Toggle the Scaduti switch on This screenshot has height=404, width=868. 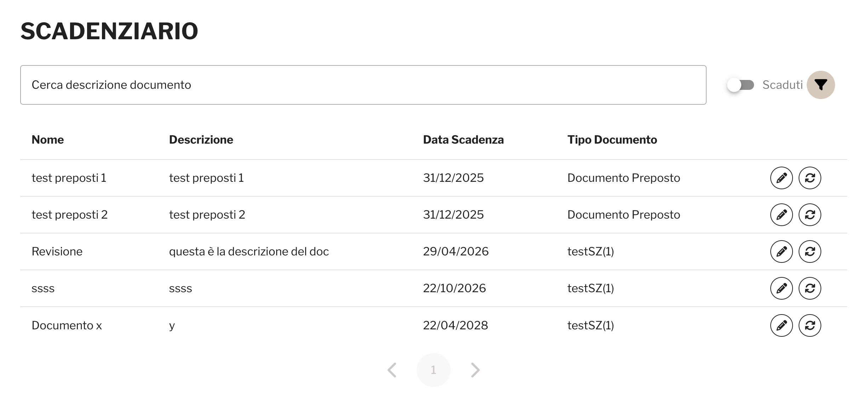tap(740, 85)
